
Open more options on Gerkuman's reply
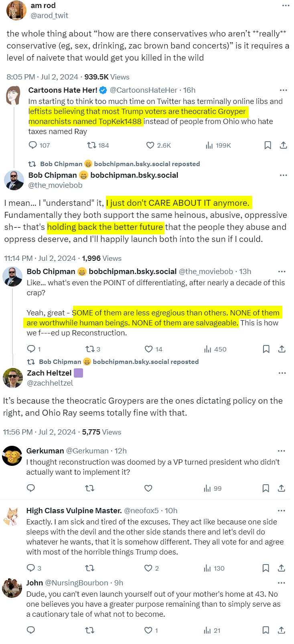tap(282, 451)
